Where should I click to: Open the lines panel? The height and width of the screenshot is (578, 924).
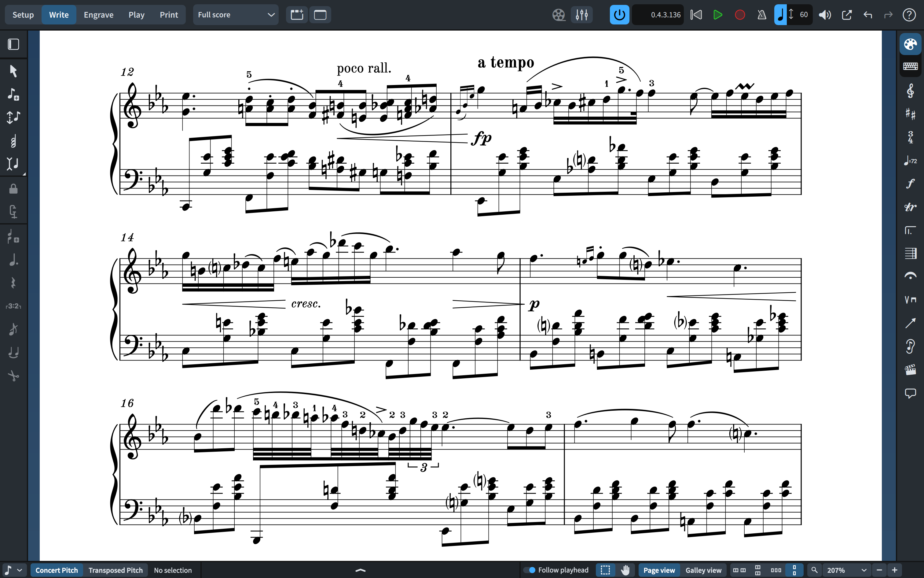pos(910,323)
